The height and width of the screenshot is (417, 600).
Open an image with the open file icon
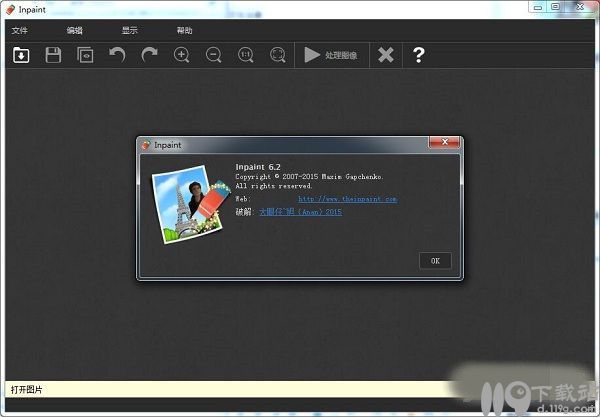click(21, 55)
